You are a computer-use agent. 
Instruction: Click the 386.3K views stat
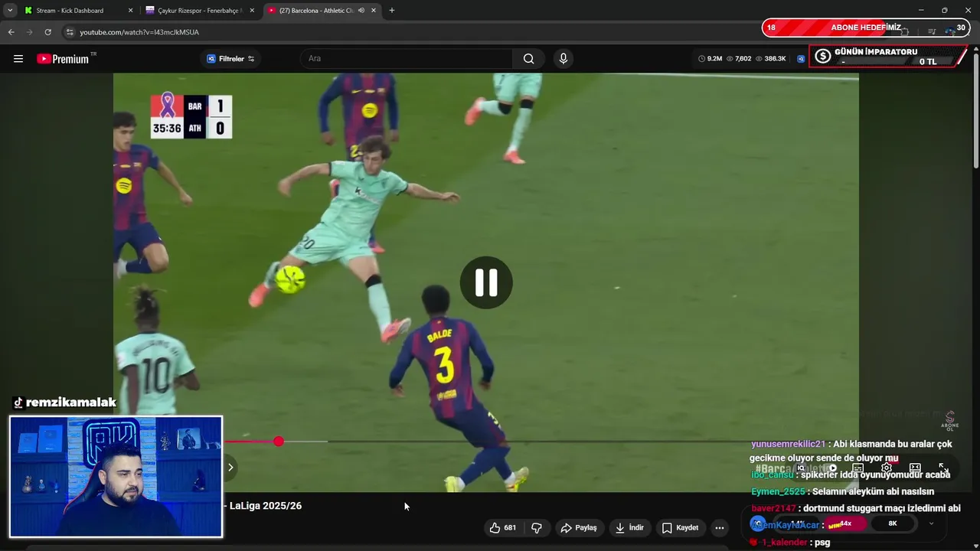pos(770,59)
